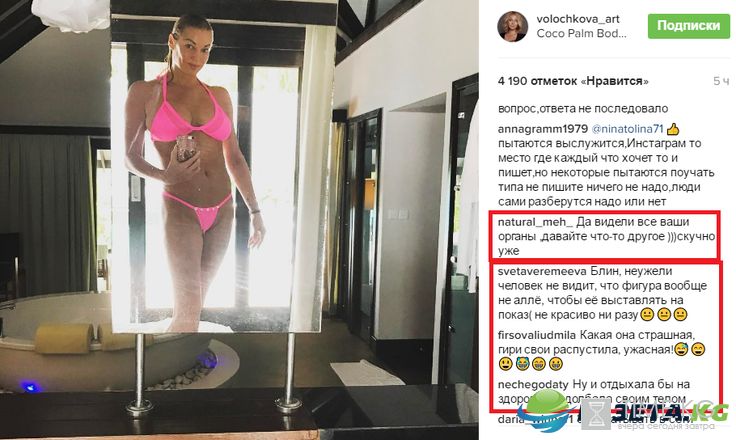The width and height of the screenshot is (736, 440).
Task: Click the green Подписки button
Action: (688, 26)
